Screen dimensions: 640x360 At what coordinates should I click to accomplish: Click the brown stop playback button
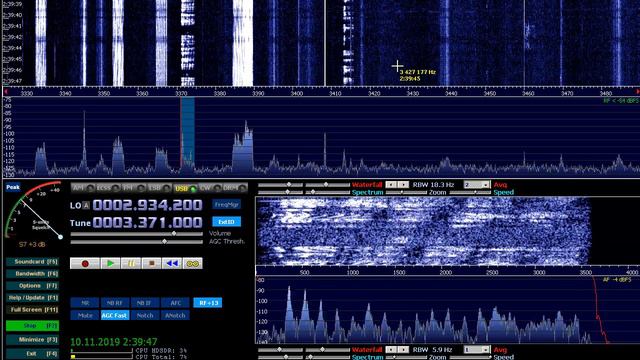click(151, 263)
